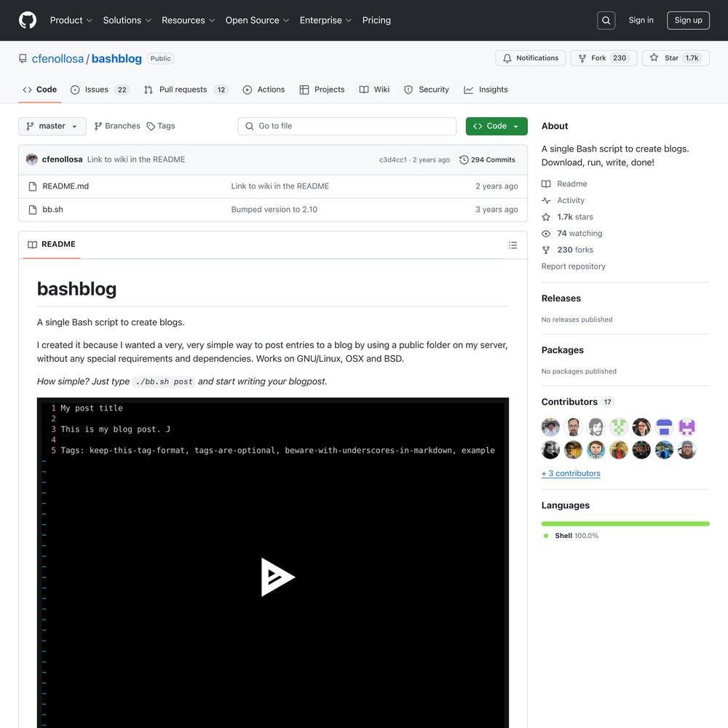This screenshot has height=728, width=728.
Task: Open the Projects tab
Action: pos(323,90)
